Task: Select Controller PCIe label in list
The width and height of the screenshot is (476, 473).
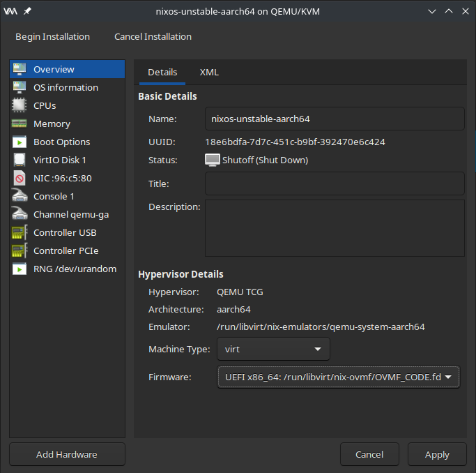Action: [66, 250]
